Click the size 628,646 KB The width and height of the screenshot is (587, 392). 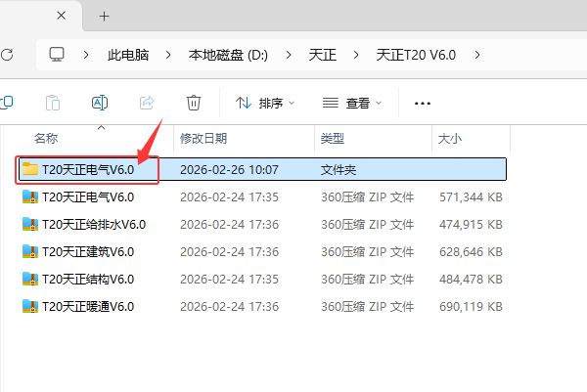click(x=471, y=252)
